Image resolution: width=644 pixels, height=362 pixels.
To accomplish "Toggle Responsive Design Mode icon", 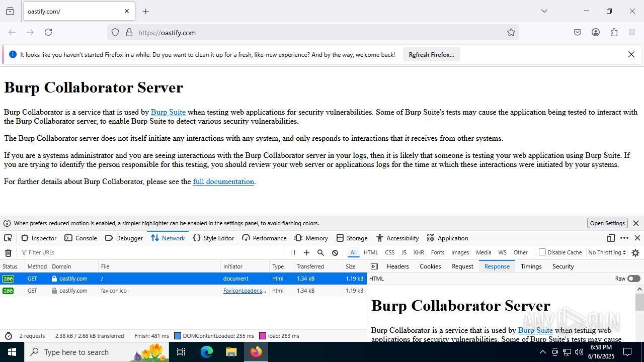I will pos(611,238).
